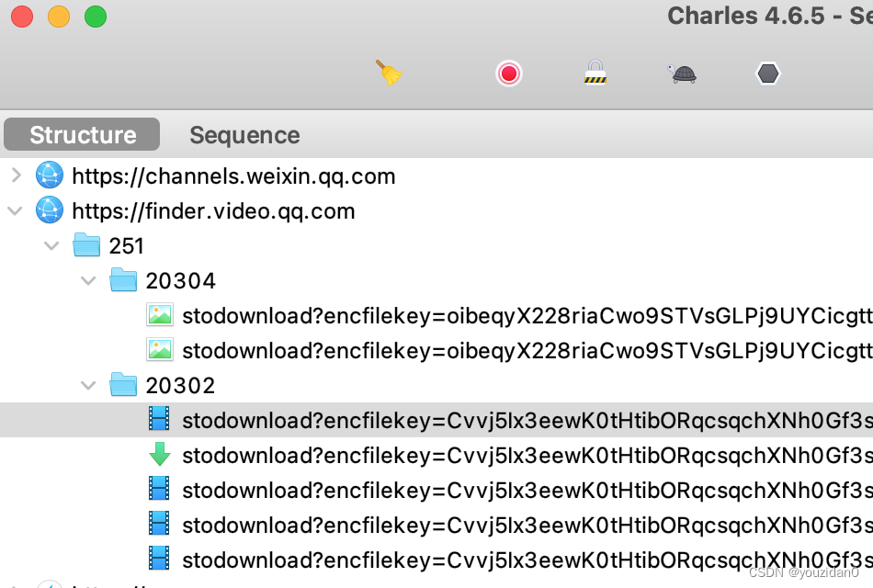Minimize the Charles window (yellow button)
Screen dimensions: 873x588
point(59,17)
